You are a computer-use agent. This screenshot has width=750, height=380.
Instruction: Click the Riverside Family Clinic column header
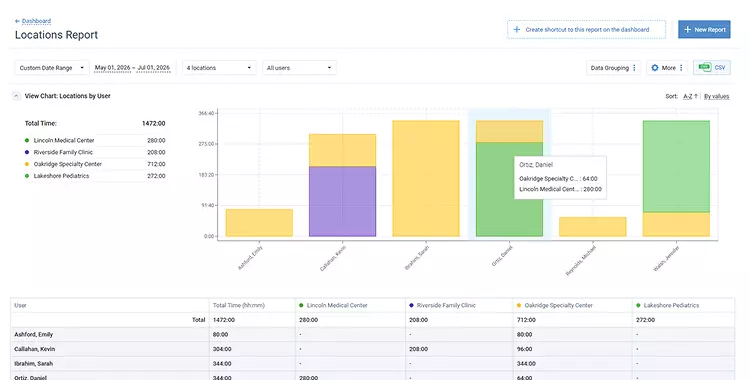click(x=459, y=305)
